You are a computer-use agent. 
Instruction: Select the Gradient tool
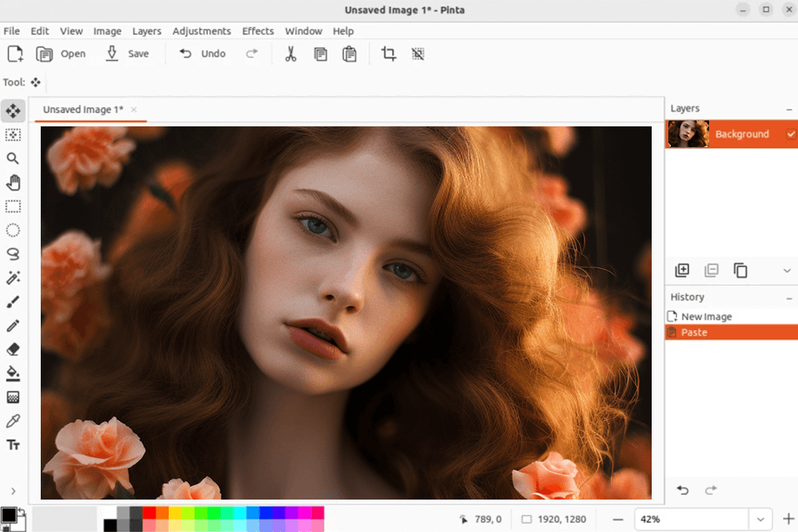click(13, 397)
